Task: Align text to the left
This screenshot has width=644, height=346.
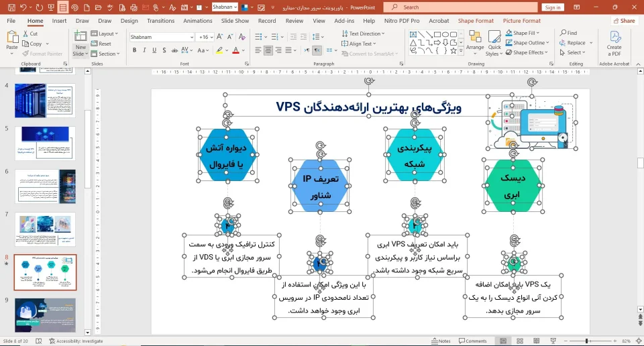Action: point(258,50)
